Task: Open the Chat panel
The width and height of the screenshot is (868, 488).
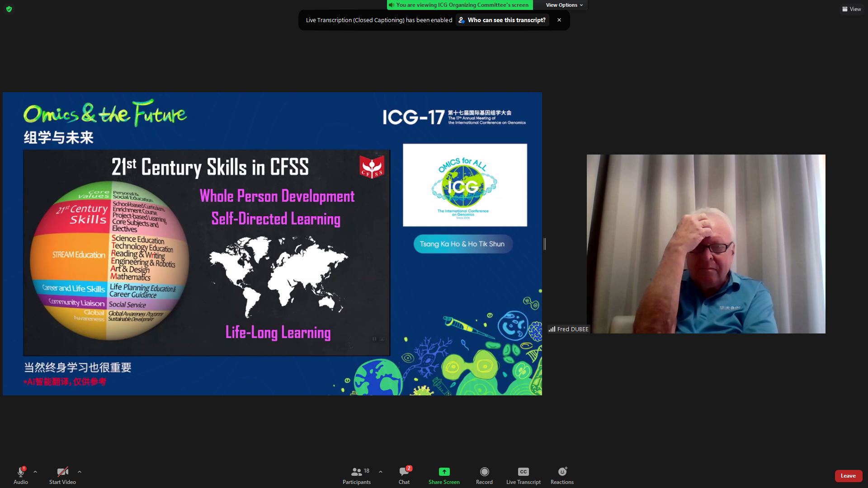Action: click(x=404, y=472)
